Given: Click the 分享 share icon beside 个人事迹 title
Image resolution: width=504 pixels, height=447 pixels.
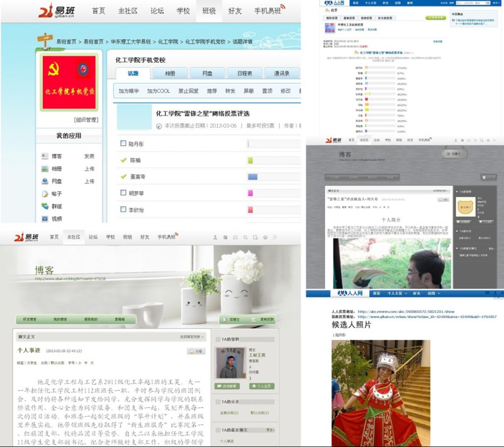Looking at the screenshot, I should click(196, 351).
